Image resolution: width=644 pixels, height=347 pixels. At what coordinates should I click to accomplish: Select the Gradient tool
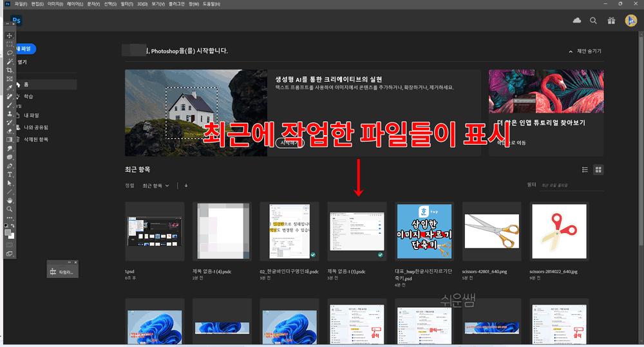(x=10, y=140)
